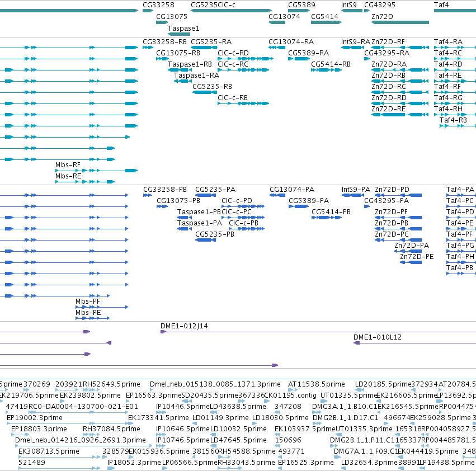476x471 pixels.
Task: Select transcript CG13074-RA
Action: (x=277, y=48)
